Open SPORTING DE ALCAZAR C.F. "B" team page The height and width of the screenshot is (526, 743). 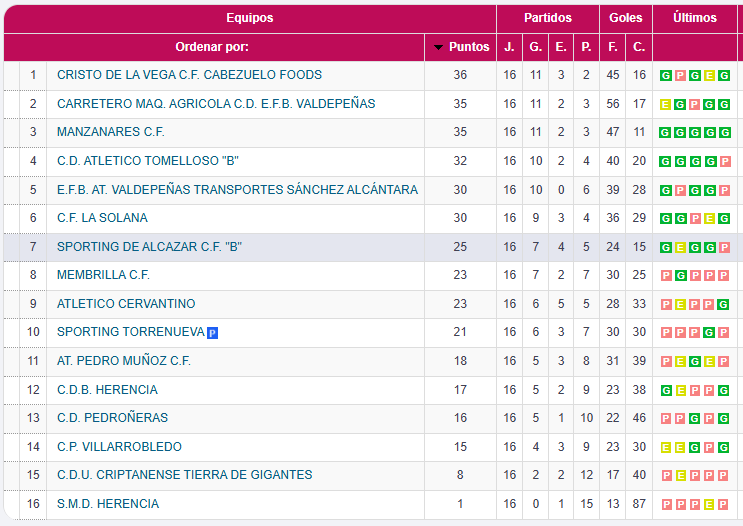[x=149, y=247]
